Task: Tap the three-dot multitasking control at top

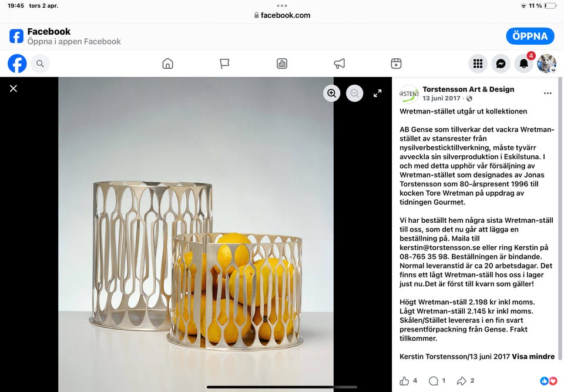Action: click(282, 5)
